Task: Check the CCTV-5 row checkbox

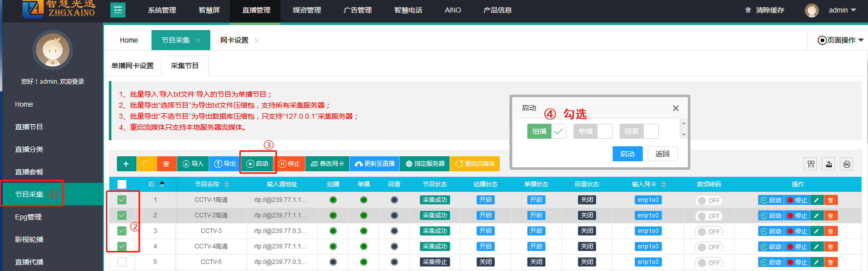Action: pyautogui.click(x=122, y=262)
